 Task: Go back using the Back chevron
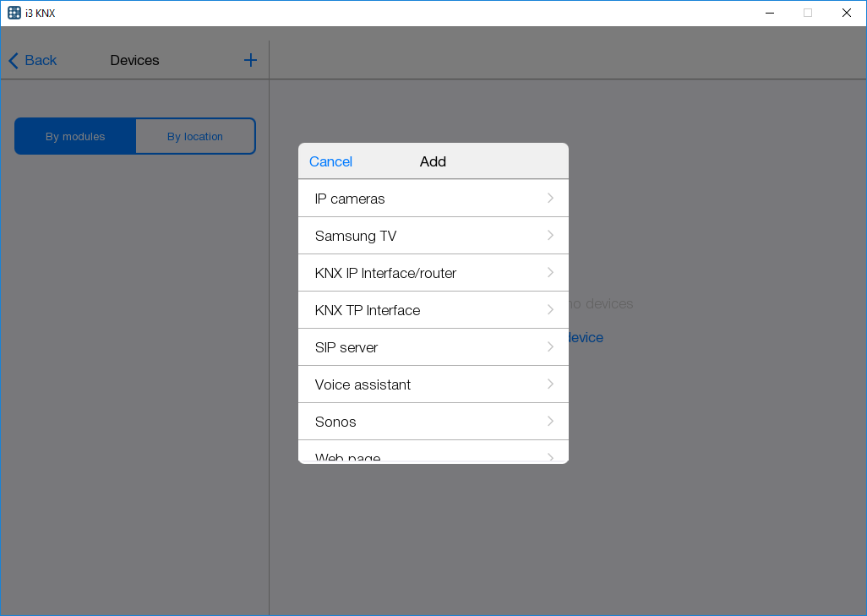[32, 60]
